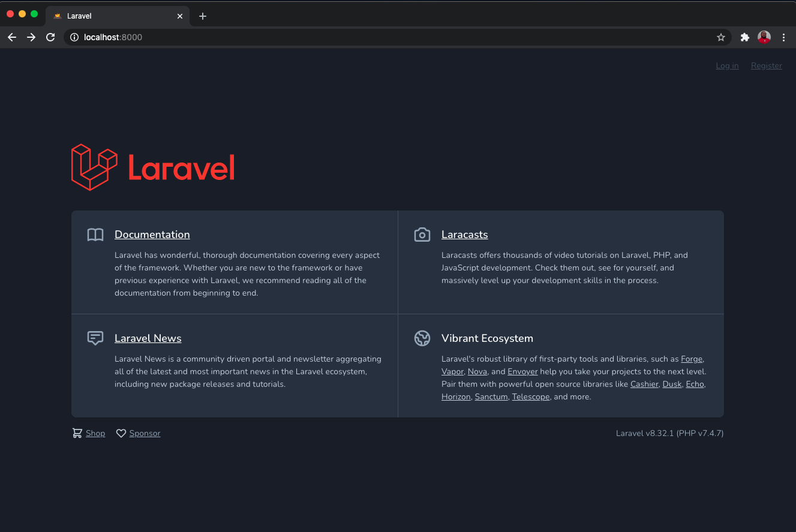This screenshot has height=532, width=796.
Task: Open the Chrome three-dot menu
Action: click(x=783, y=37)
